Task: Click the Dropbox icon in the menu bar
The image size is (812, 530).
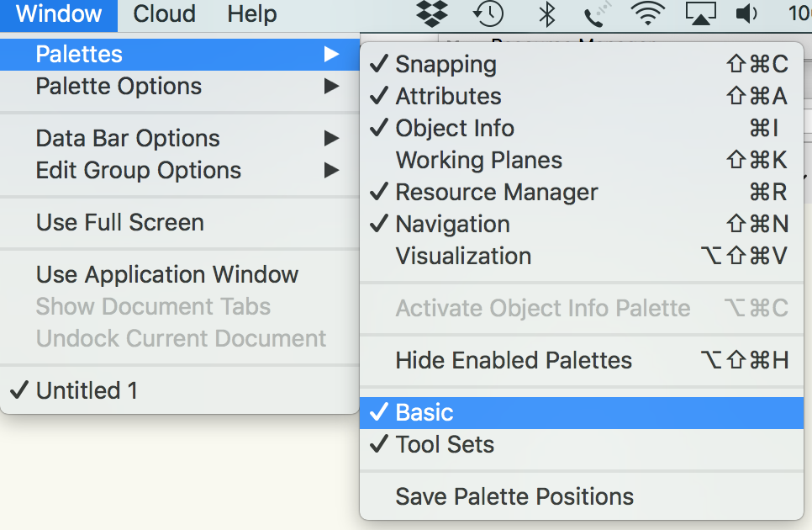Action: tap(431, 14)
